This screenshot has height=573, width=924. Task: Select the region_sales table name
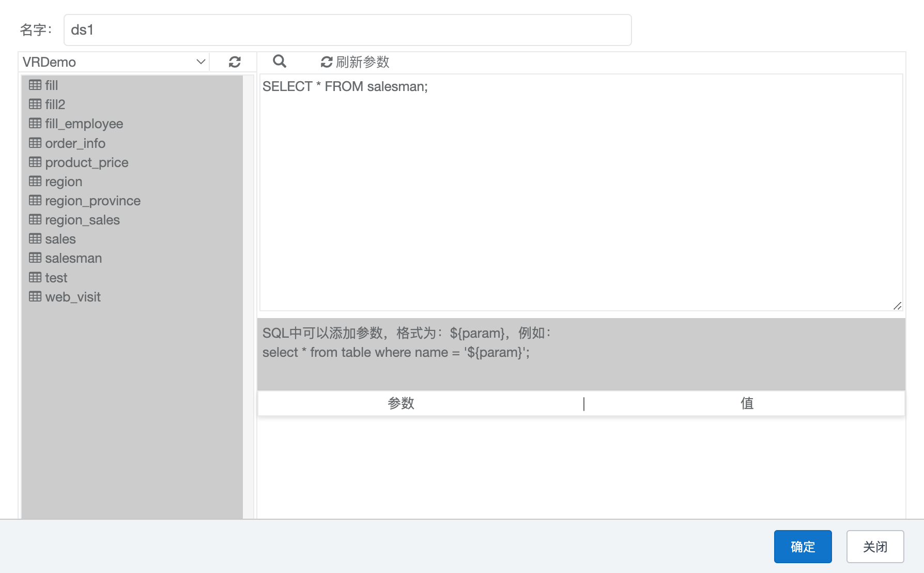point(82,220)
